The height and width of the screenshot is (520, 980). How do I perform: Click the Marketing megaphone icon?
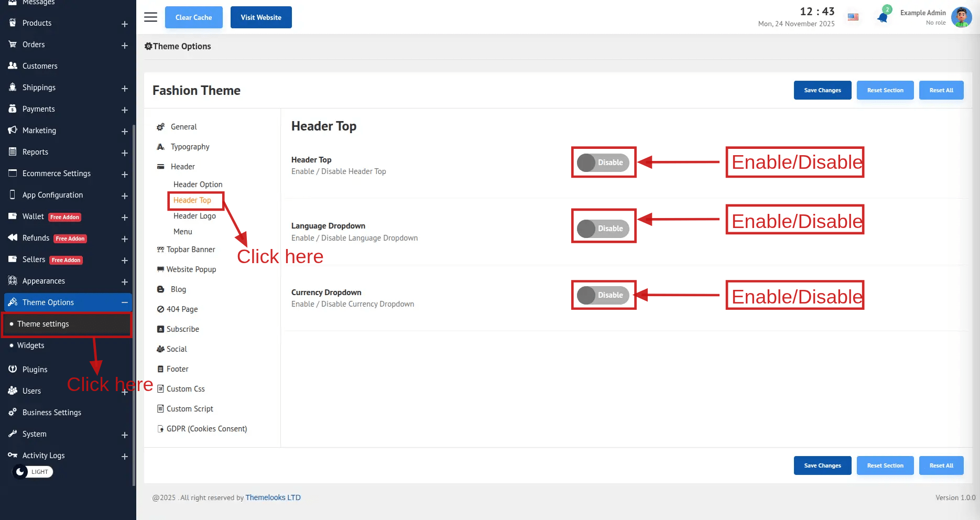tap(13, 130)
